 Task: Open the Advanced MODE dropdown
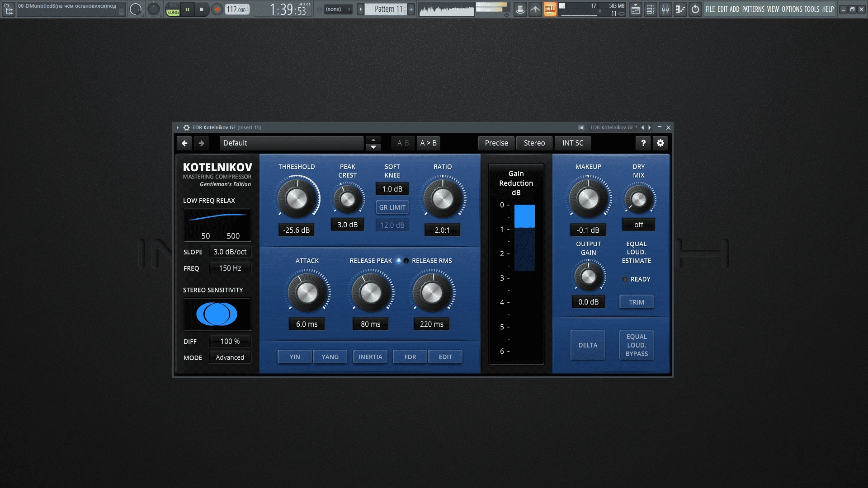(230, 357)
